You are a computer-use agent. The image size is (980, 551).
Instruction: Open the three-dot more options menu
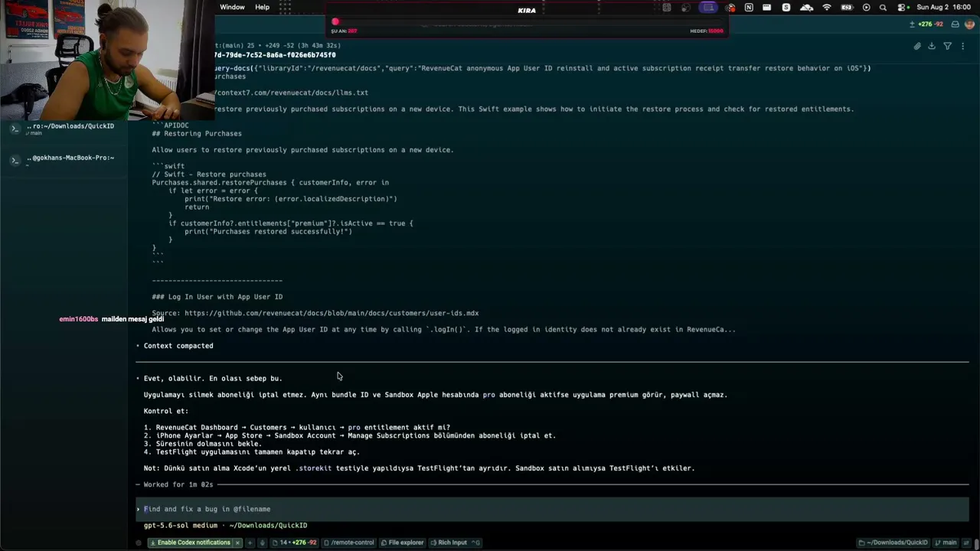(x=962, y=46)
